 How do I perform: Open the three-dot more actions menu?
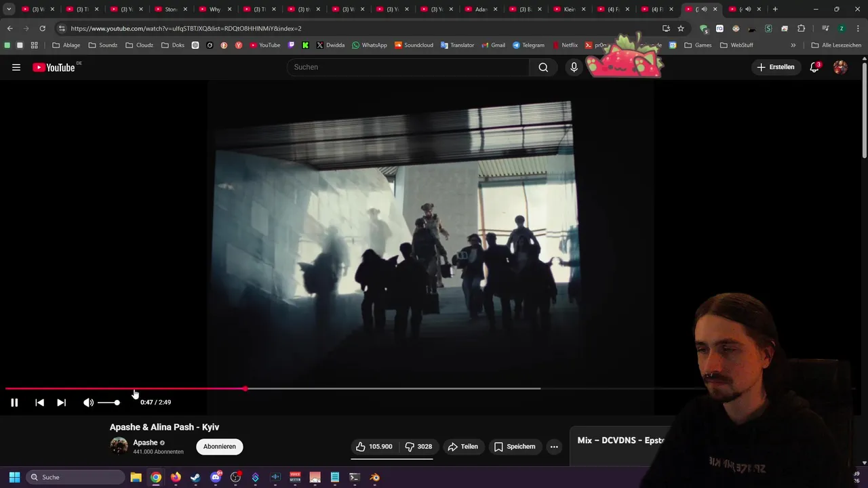click(554, 447)
